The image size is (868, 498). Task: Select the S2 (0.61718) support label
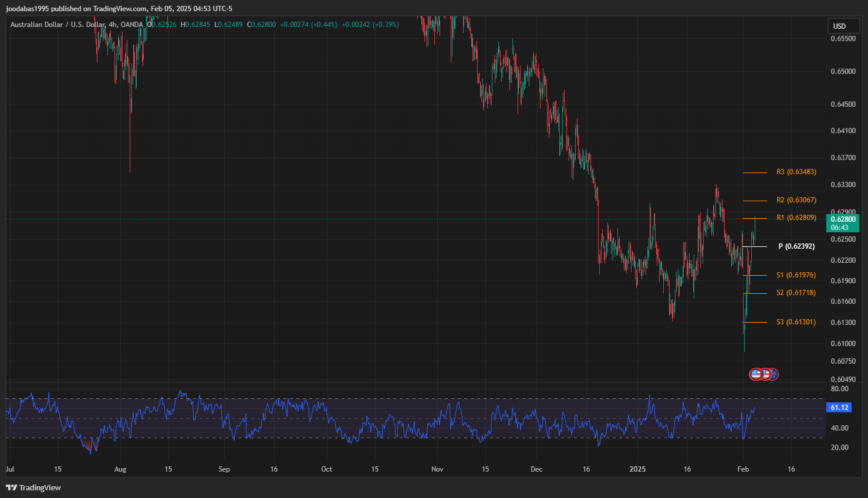coord(796,293)
